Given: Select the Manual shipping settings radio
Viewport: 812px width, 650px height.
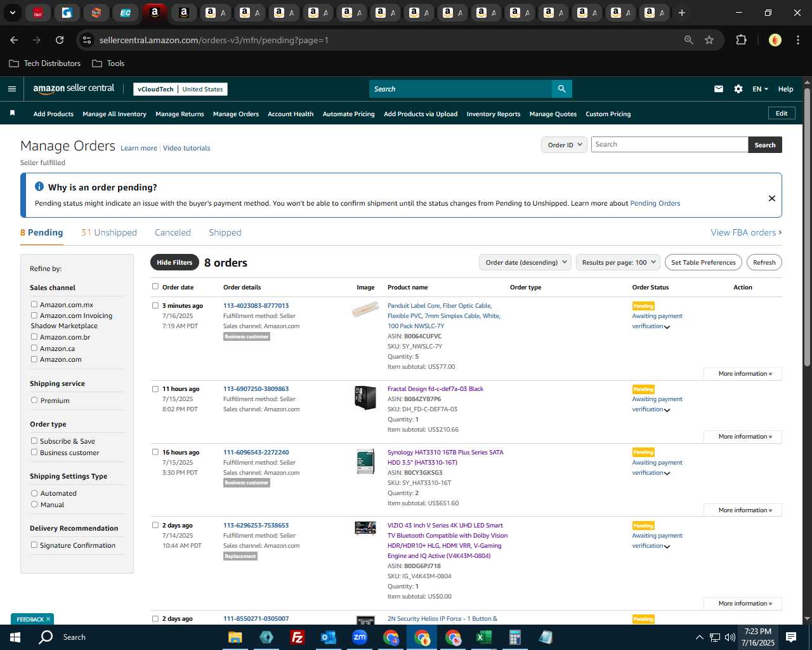Looking at the screenshot, I should click(34, 504).
